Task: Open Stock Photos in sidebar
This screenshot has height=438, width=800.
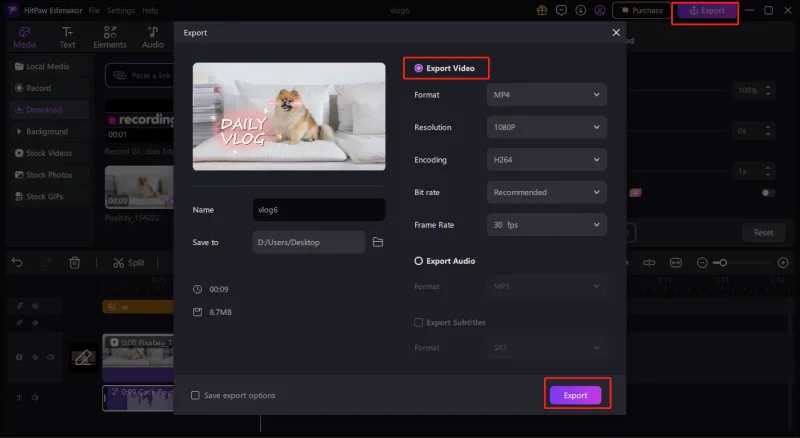Action: (49, 175)
